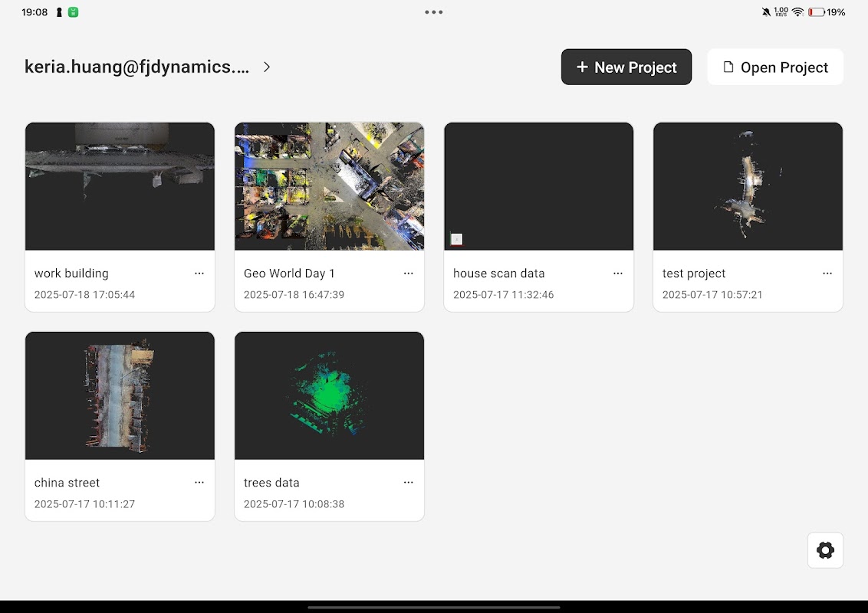Tap the battery 19% indicator

coord(827,12)
